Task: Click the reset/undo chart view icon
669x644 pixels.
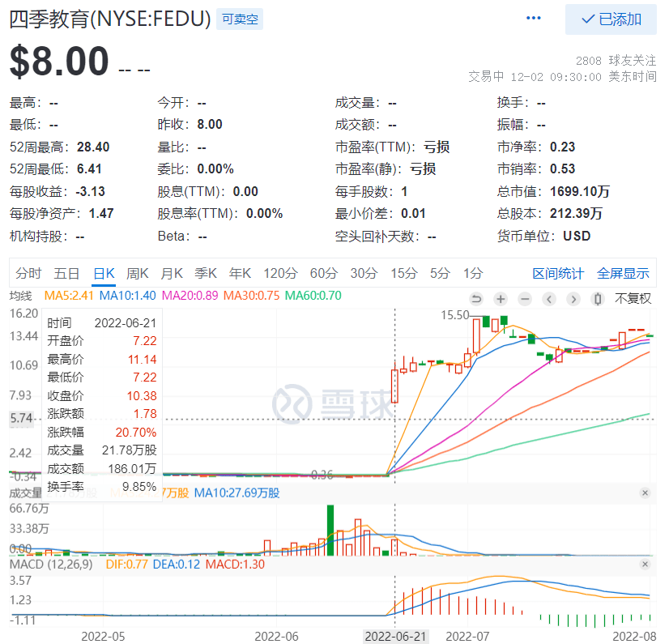Action: click(476, 298)
